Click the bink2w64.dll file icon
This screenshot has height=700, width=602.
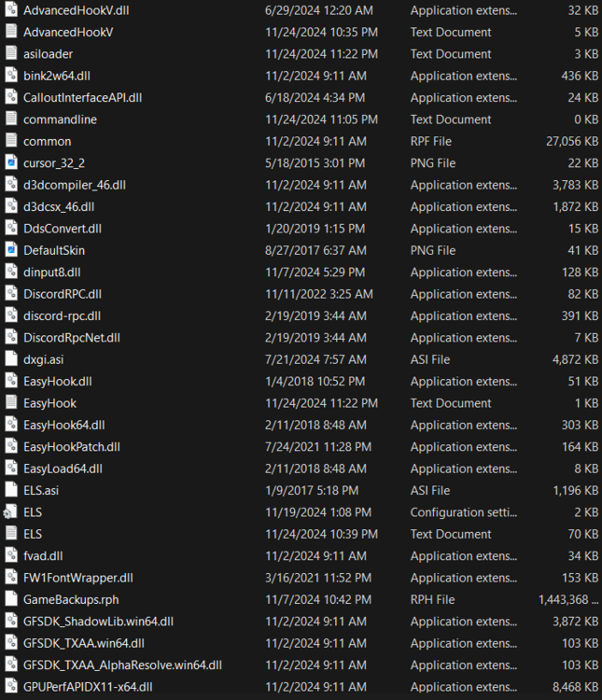tap(11, 76)
